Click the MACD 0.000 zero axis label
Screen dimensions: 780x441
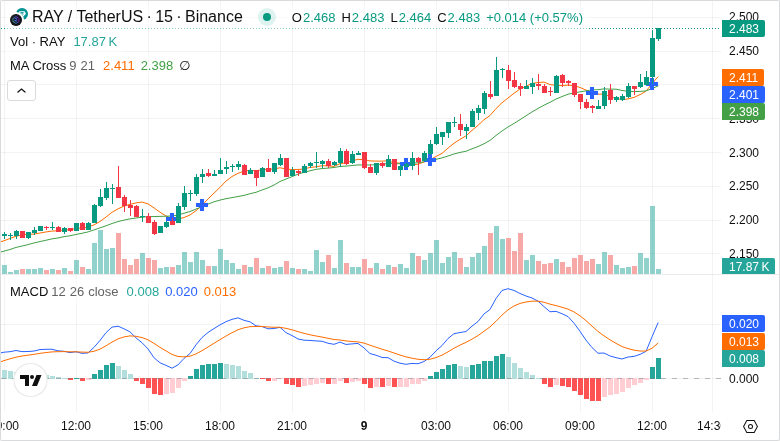coord(744,379)
